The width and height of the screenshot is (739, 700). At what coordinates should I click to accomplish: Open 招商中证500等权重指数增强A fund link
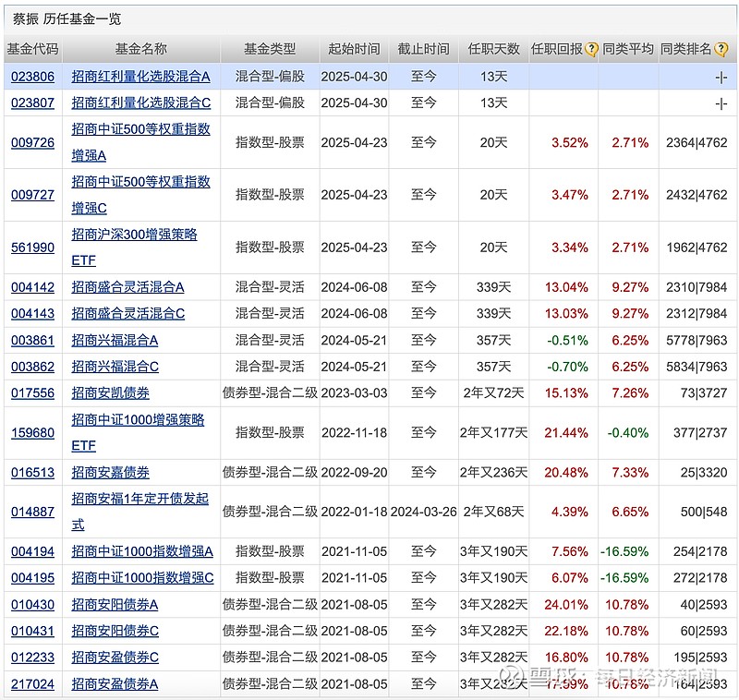click(140, 142)
